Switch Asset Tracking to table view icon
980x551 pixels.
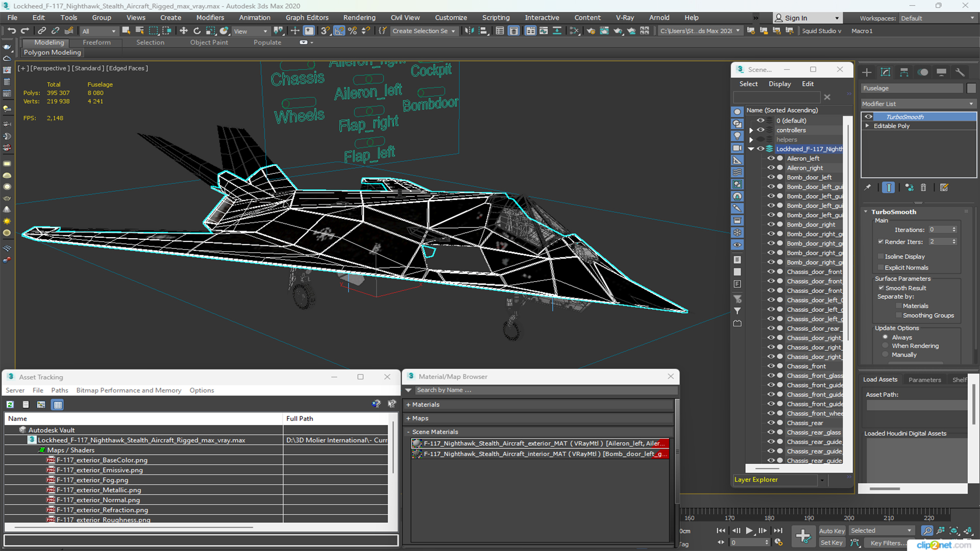pyautogui.click(x=58, y=405)
